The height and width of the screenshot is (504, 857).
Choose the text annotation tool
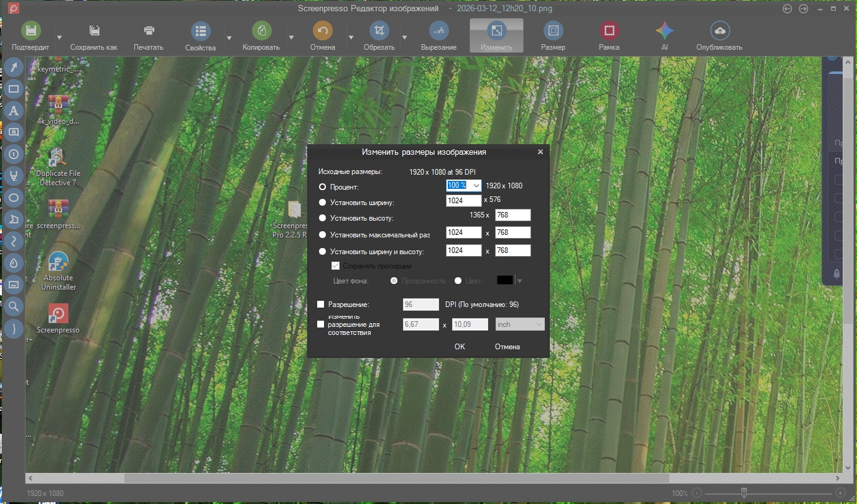tap(14, 111)
